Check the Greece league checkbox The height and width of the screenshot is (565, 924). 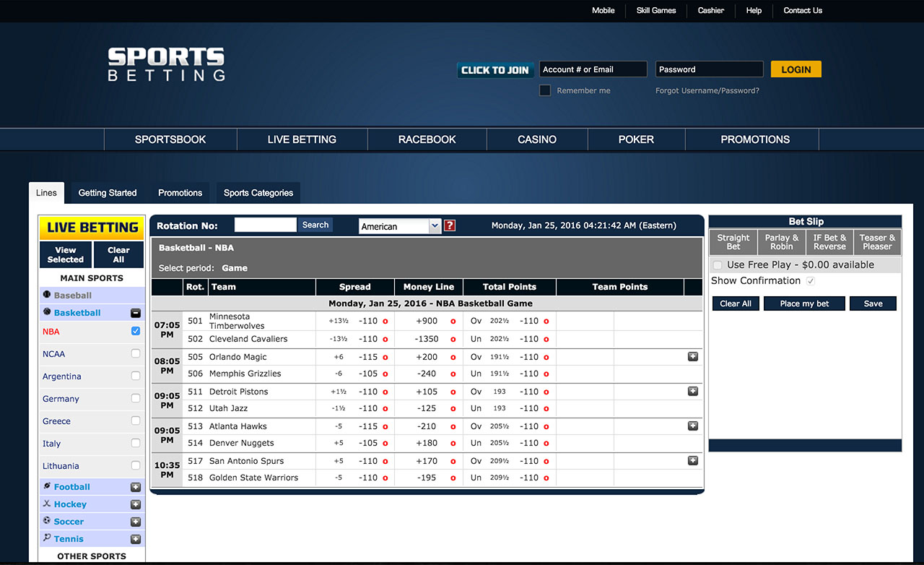[136, 421]
